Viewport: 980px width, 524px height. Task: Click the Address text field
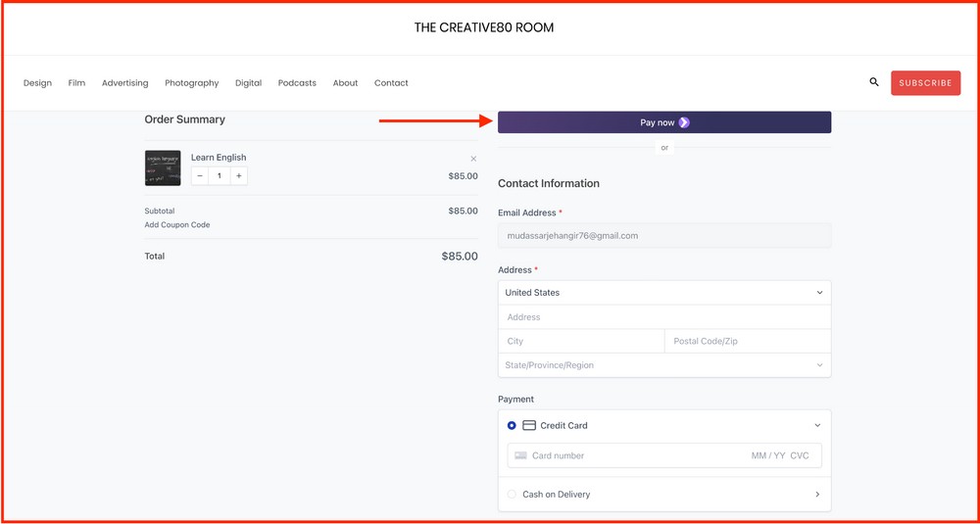pos(664,317)
